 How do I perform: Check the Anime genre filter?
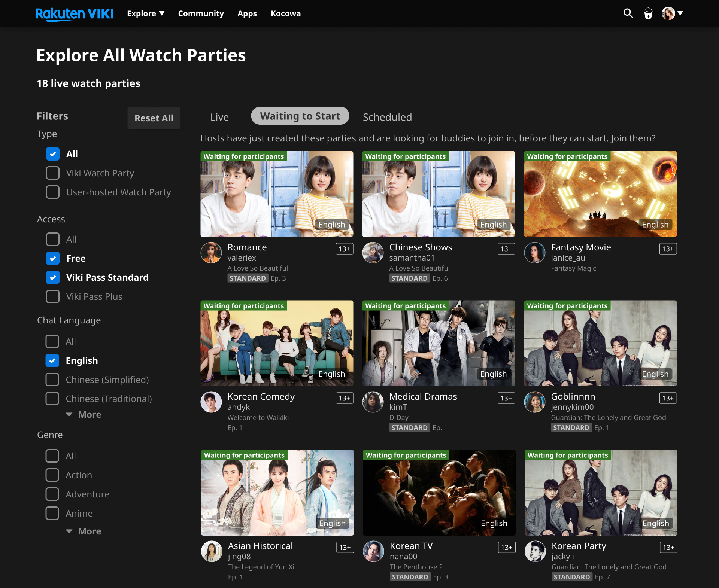tap(52, 513)
